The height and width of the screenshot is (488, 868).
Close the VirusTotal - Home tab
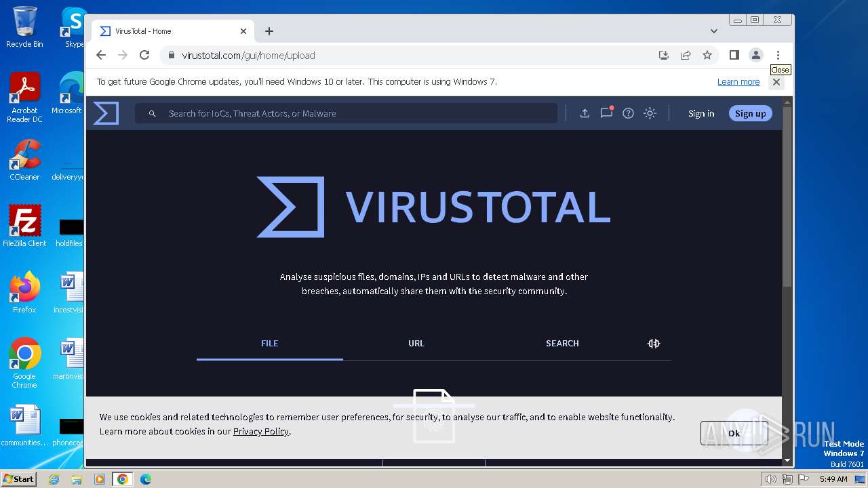point(243,31)
